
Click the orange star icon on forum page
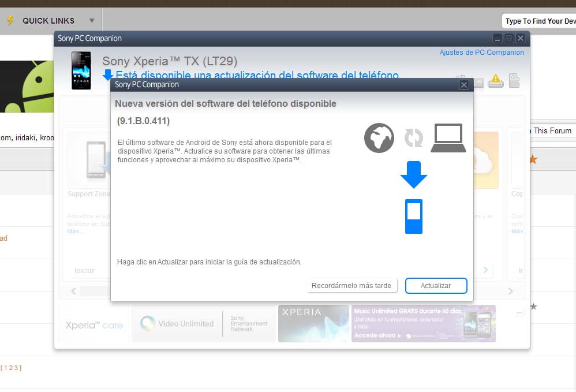coord(533,159)
